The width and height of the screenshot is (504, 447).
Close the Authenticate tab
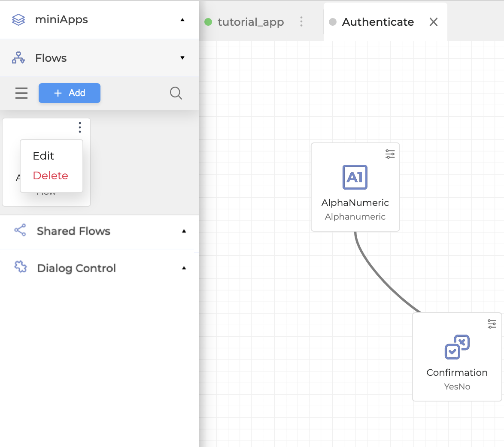pyautogui.click(x=434, y=22)
